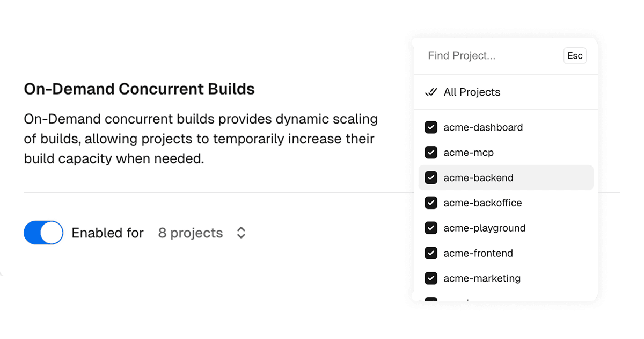Screen dimensions: 644x339
Task: Toggle the acme-marketing checkbox off
Action: tap(431, 278)
